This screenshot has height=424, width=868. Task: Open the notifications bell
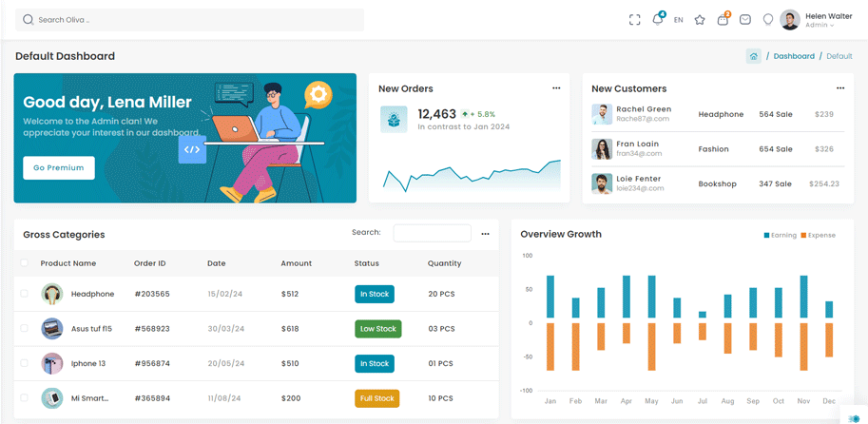pyautogui.click(x=657, y=20)
